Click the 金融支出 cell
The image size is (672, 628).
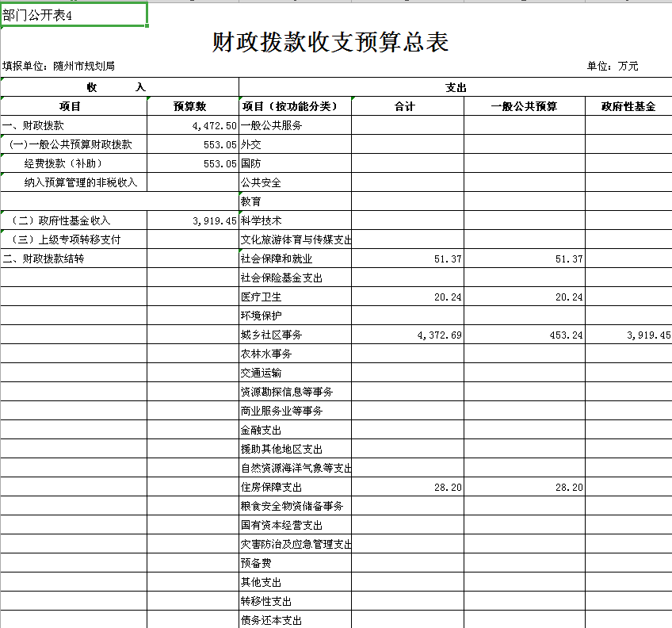296,430
